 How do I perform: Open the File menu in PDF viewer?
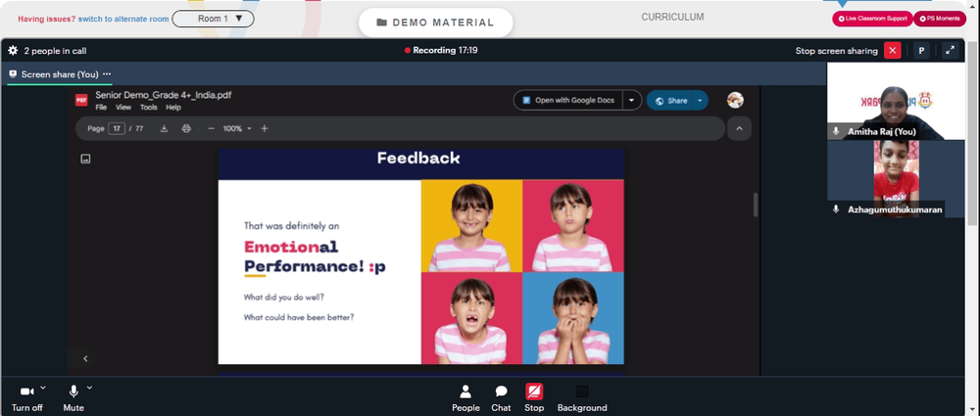tap(101, 108)
